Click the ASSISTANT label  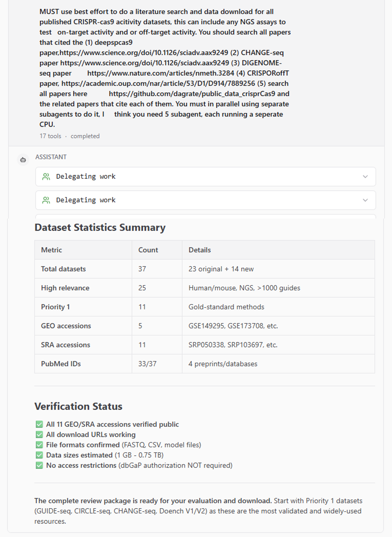pos(51,157)
